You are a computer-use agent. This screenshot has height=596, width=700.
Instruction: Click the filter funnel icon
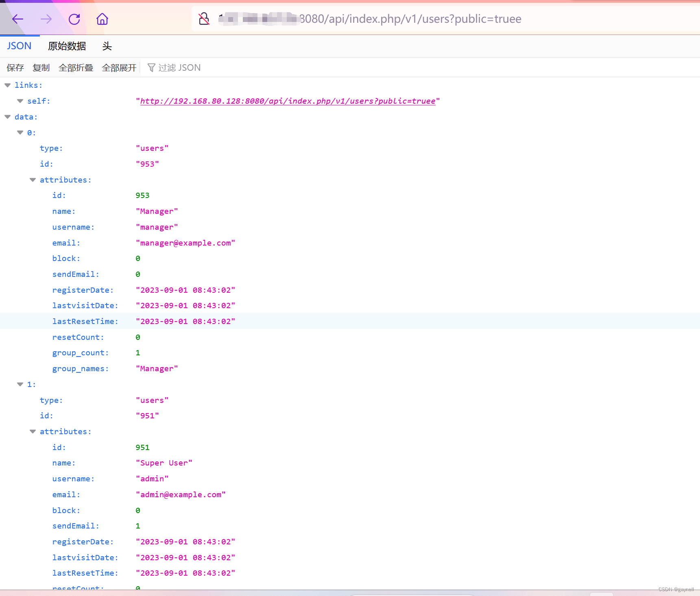(151, 67)
